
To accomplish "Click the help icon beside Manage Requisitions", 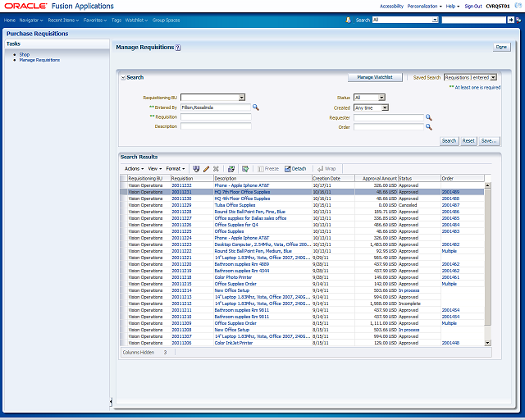I will pos(178,48).
